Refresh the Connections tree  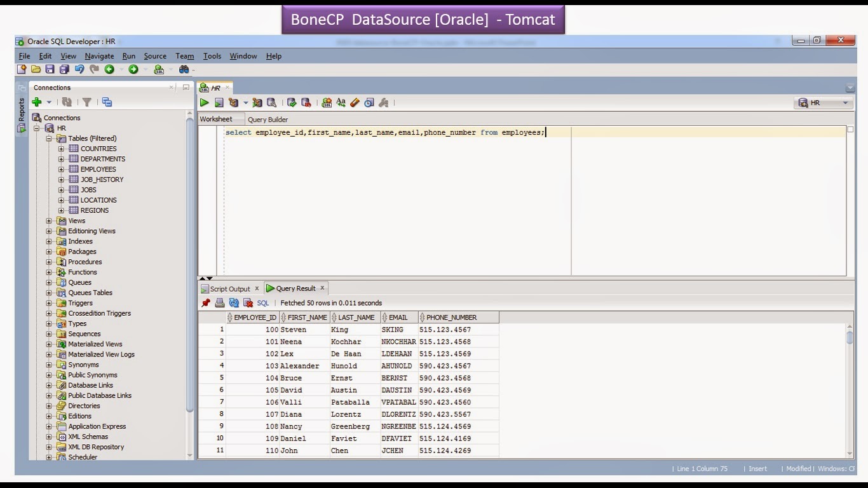(67, 102)
